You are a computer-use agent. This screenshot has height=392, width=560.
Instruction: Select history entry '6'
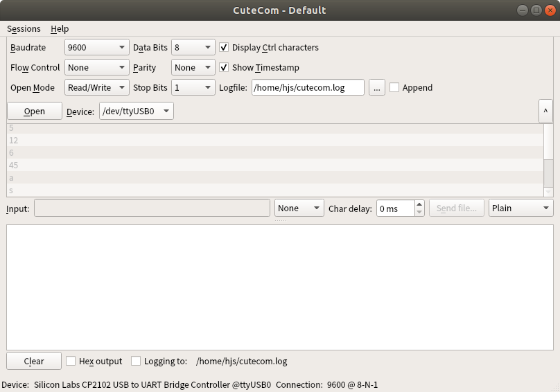click(x=275, y=152)
